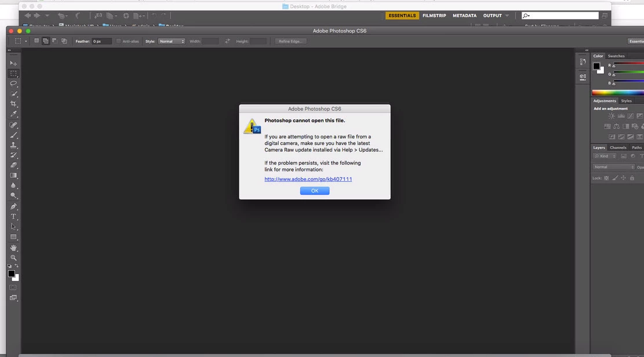
Task: Change the screen mode
Action: 13,298
